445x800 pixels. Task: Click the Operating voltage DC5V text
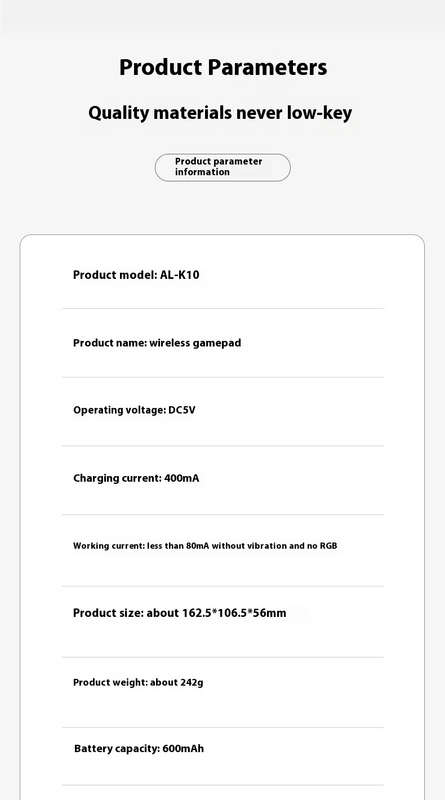[x=134, y=410]
